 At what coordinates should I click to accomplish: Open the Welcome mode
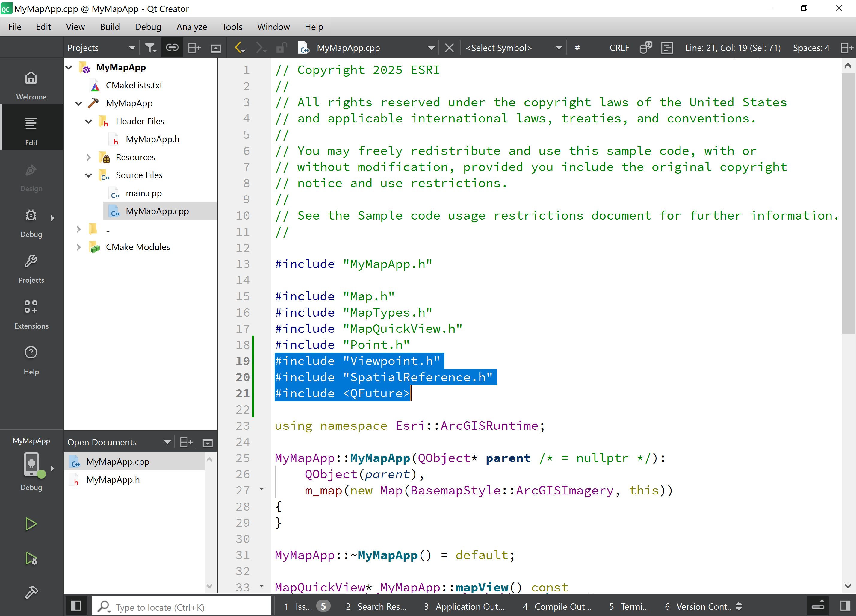[x=31, y=85]
